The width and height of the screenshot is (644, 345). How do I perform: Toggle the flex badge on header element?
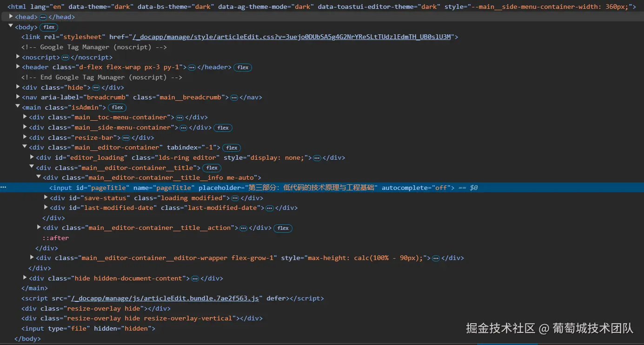[x=243, y=67]
